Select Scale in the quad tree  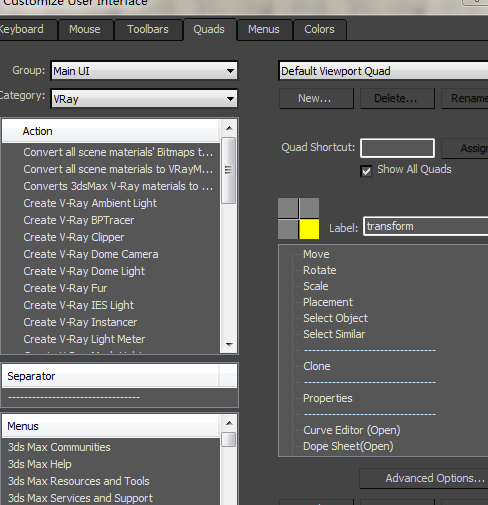click(x=316, y=286)
